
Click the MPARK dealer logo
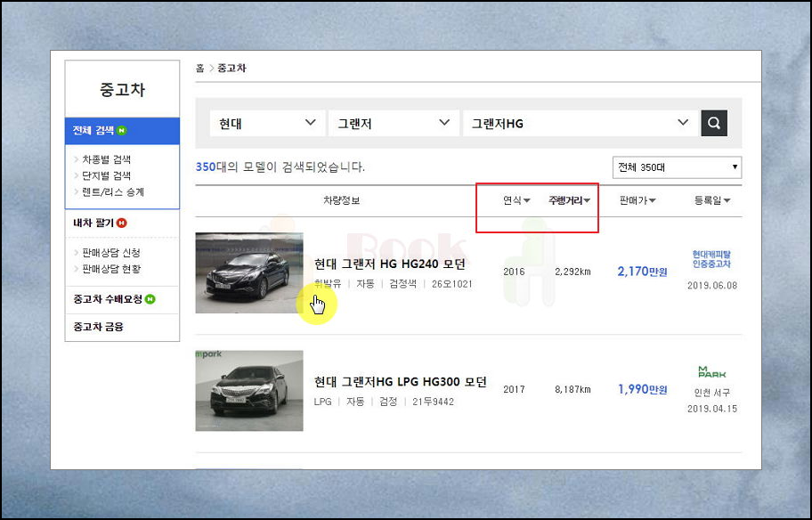pos(712,372)
